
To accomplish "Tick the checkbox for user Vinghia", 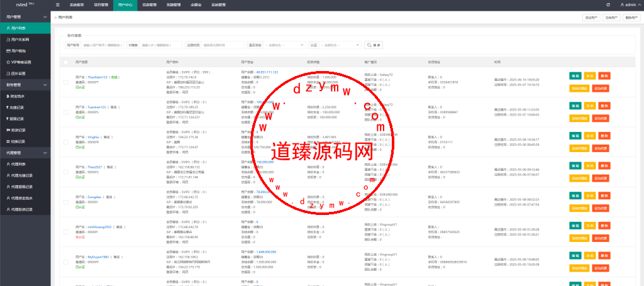I will tap(65, 142).
